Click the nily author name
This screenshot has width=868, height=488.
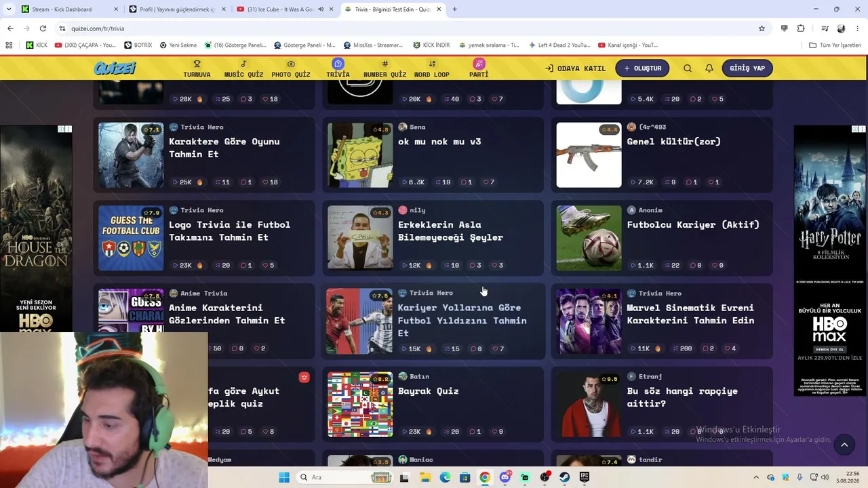click(x=417, y=211)
